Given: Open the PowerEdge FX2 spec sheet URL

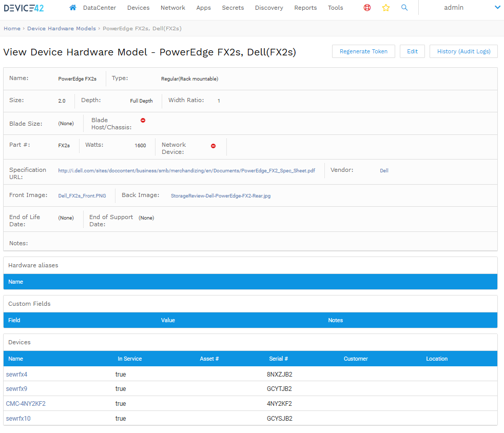Looking at the screenshot, I should pyautogui.click(x=186, y=171).
